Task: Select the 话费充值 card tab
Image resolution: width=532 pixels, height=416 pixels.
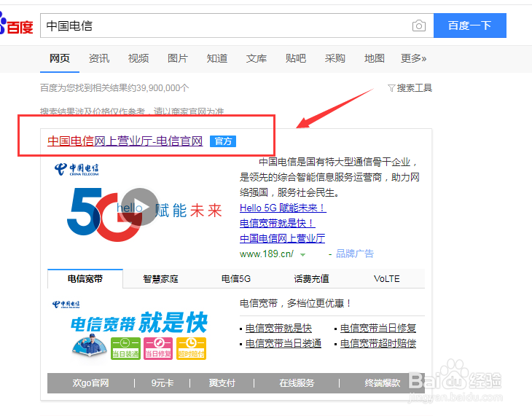Action: click(x=311, y=278)
